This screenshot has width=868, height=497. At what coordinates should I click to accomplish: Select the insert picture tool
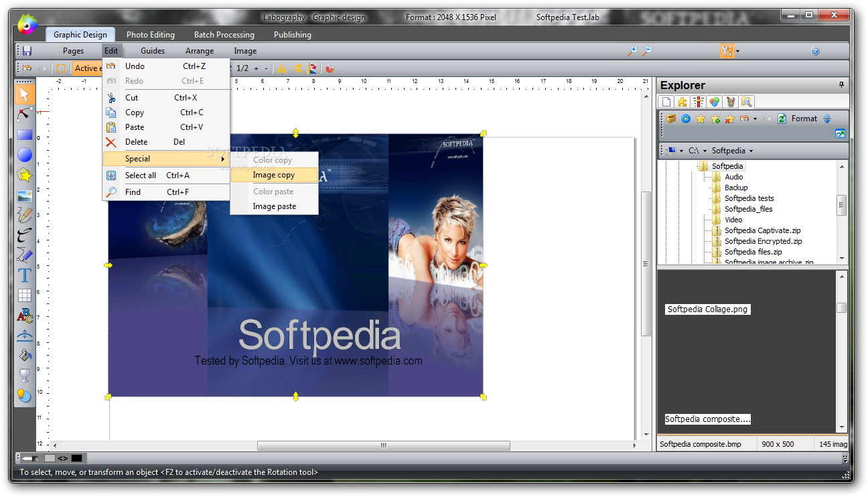(x=25, y=196)
